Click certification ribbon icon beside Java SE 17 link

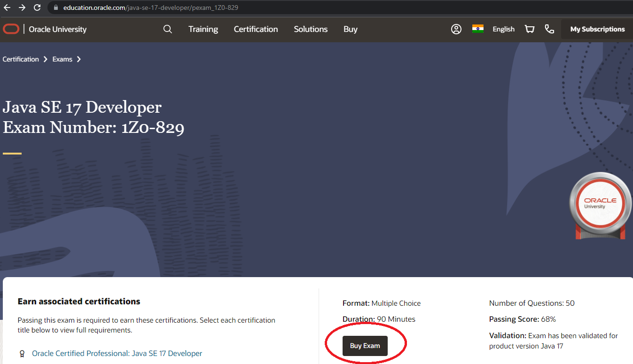click(x=22, y=354)
